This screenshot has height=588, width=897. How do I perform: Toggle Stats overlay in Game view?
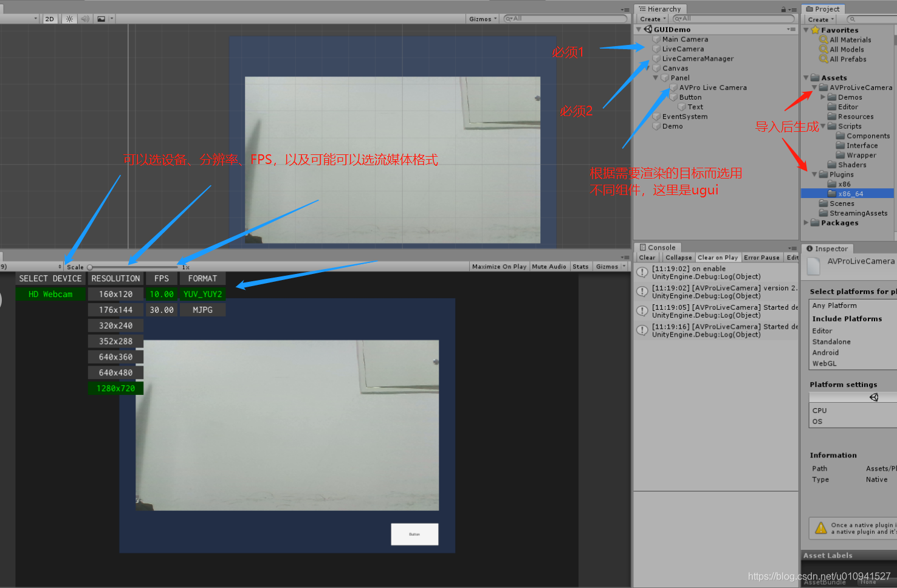coord(580,267)
